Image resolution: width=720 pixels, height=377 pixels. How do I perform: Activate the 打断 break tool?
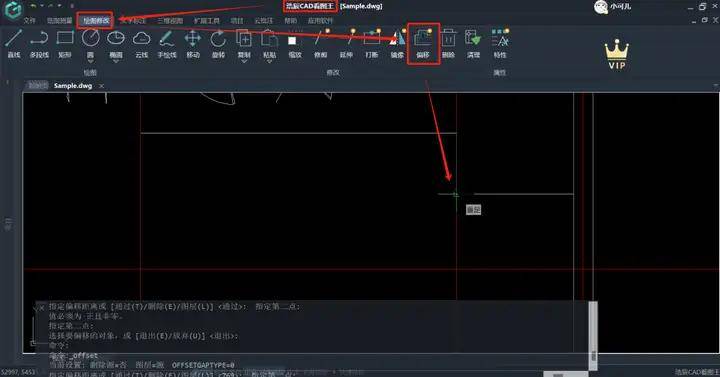[x=371, y=43]
